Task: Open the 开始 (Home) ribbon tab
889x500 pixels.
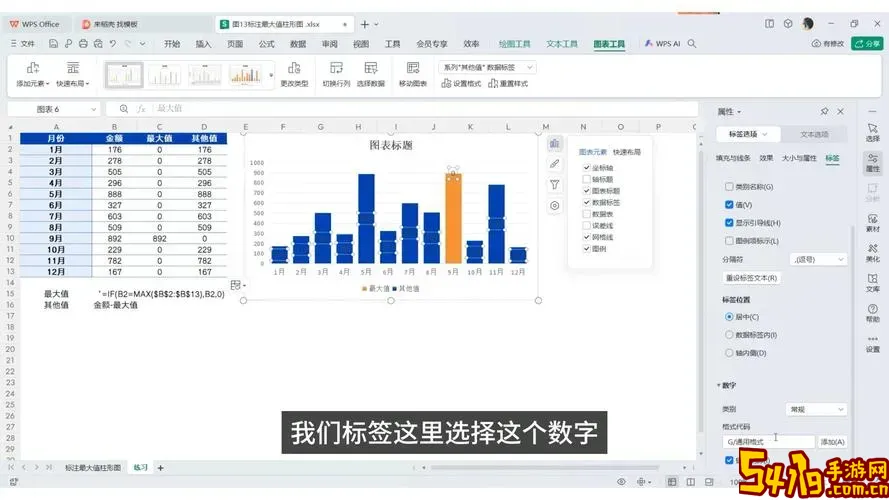Action: click(x=172, y=44)
